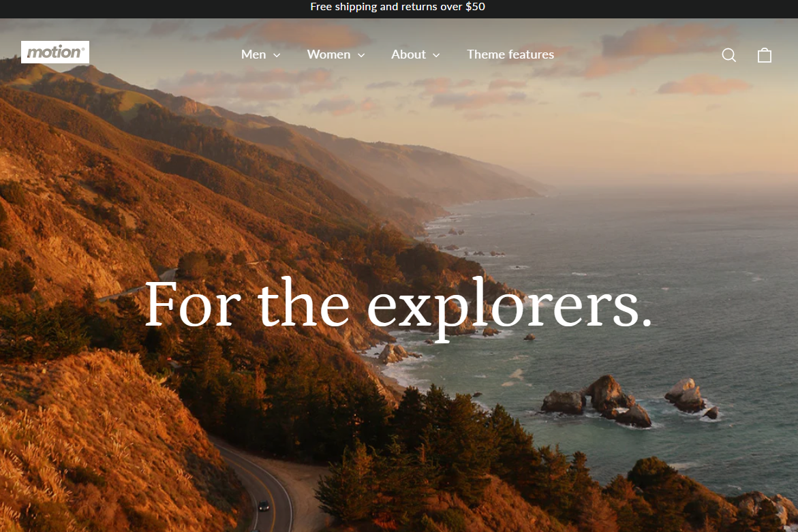The width and height of the screenshot is (798, 532).
Task: Click the '$50' amount in the top banner
Action: [x=476, y=7]
